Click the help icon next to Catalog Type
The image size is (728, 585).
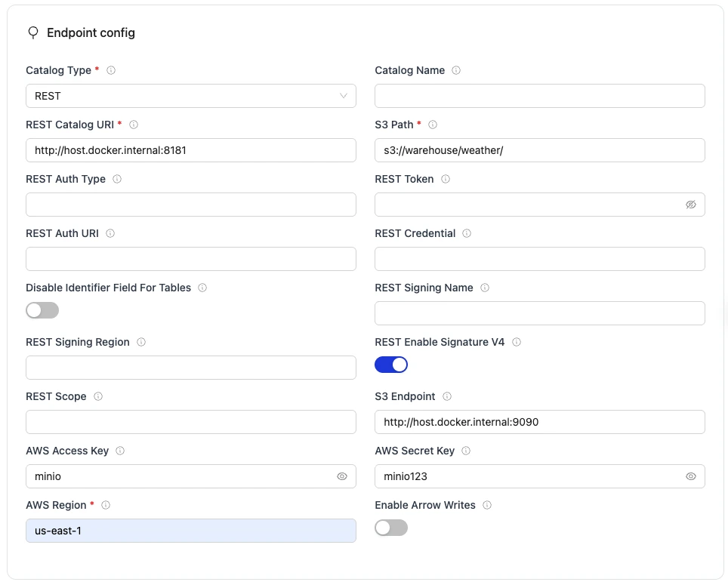click(110, 70)
